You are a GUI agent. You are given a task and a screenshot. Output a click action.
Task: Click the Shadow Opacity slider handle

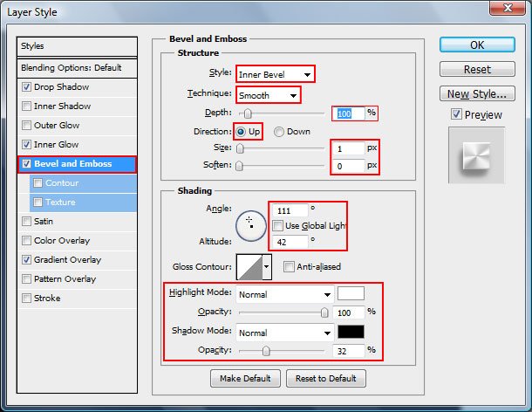pyautogui.click(x=266, y=351)
